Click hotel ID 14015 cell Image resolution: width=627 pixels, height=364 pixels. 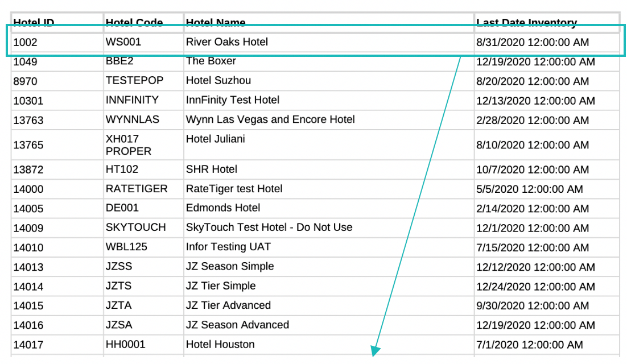[28, 306]
